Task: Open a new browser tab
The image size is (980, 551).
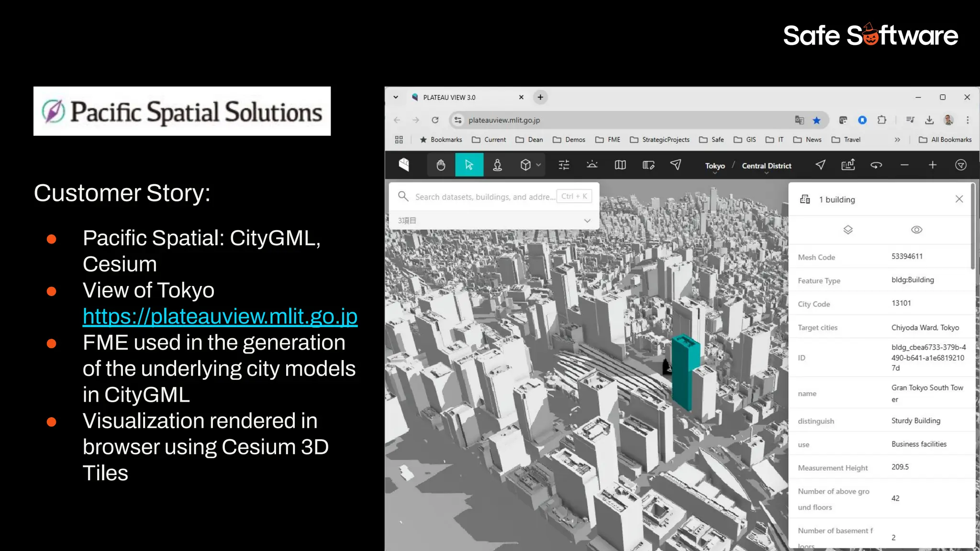Action: point(540,97)
